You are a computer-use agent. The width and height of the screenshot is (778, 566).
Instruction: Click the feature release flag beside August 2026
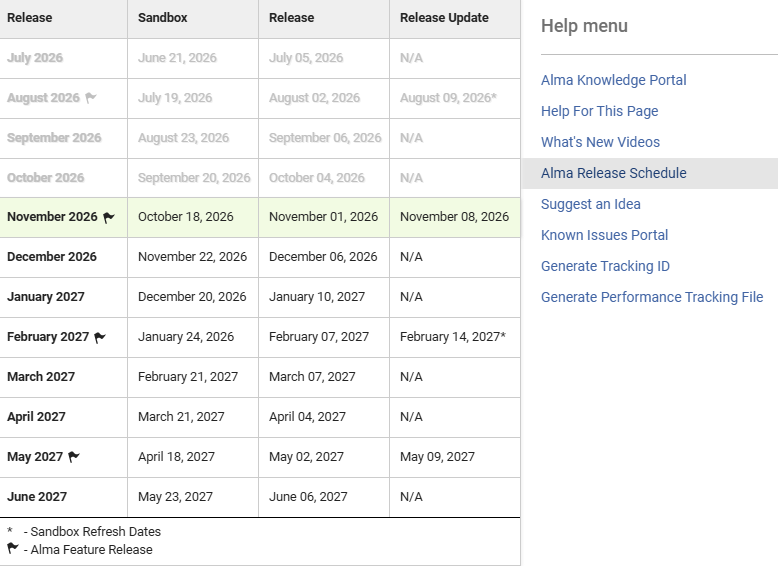(90, 98)
